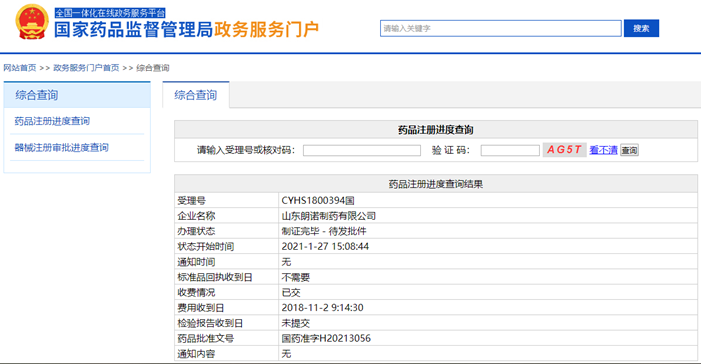
Task: Open 网站首页 breadcrumb link
Action: point(20,68)
